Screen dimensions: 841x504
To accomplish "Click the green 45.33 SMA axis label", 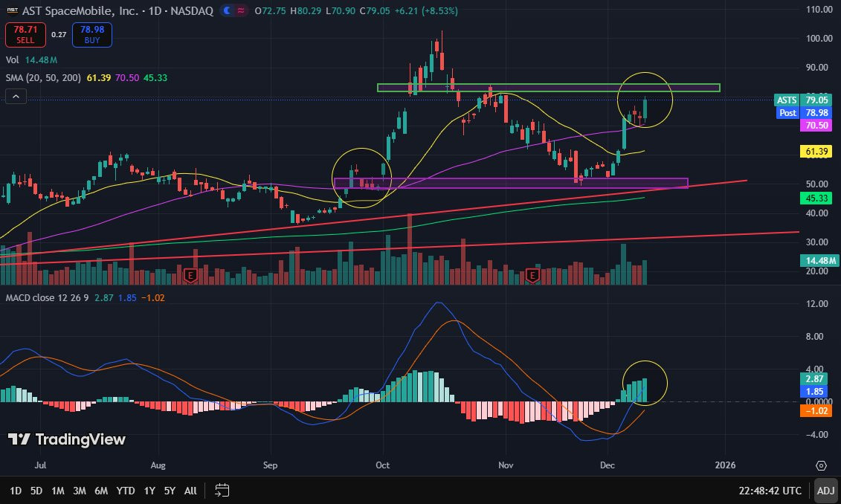I will pos(816,198).
